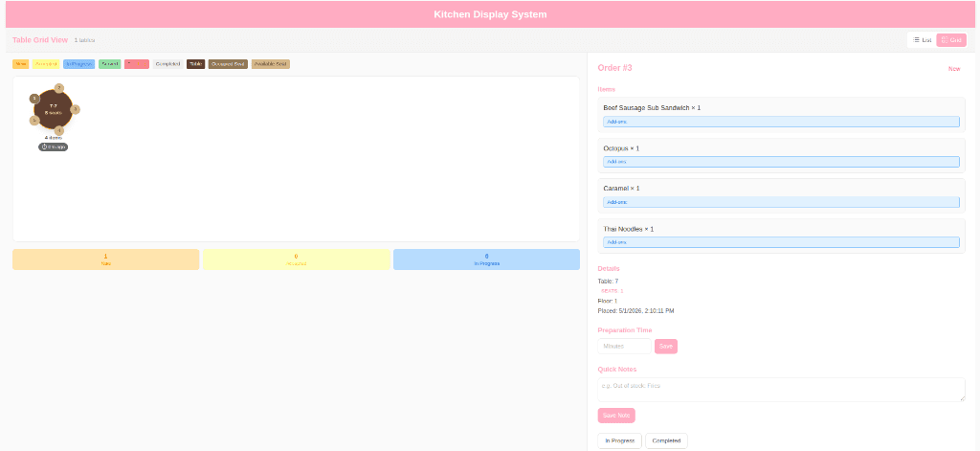Click the Available Seat legend chip
Viewport: 980px width, 451px height.
(271, 64)
